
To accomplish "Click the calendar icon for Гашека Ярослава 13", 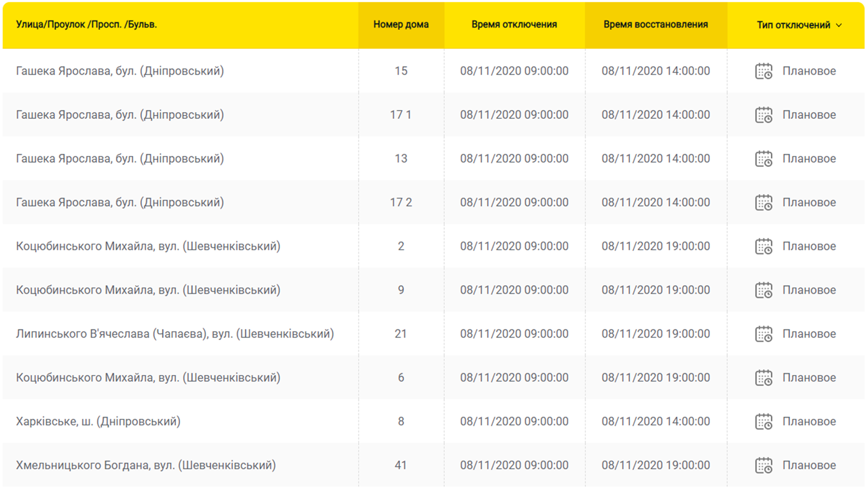I will pyautogui.click(x=763, y=159).
